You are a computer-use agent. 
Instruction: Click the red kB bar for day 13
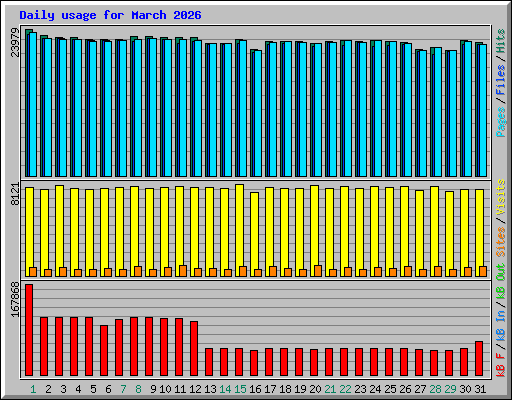tap(209, 362)
